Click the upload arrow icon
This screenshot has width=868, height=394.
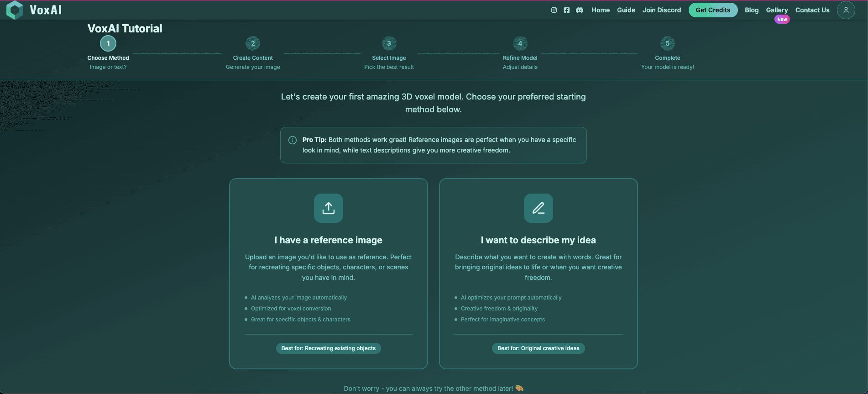click(x=328, y=208)
